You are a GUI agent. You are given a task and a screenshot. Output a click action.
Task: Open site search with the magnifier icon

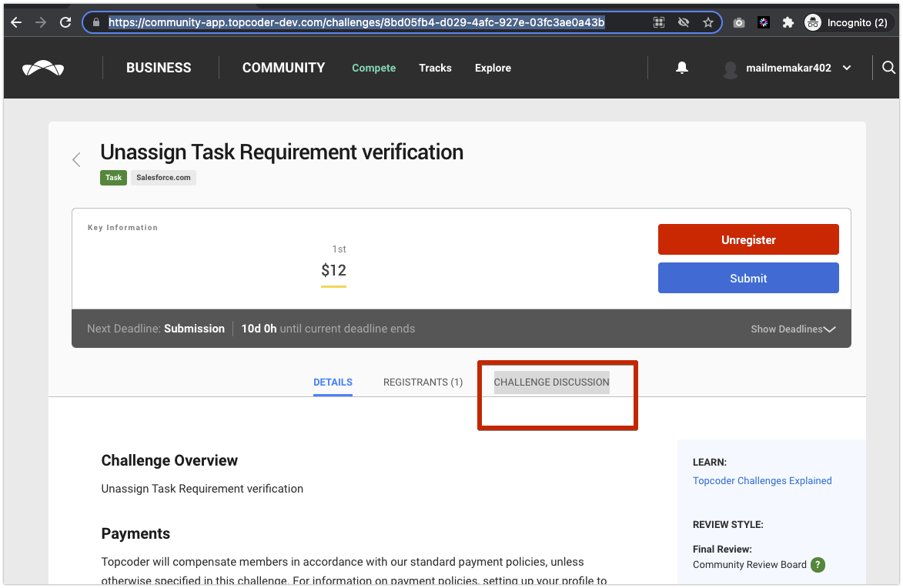tap(888, 68)
